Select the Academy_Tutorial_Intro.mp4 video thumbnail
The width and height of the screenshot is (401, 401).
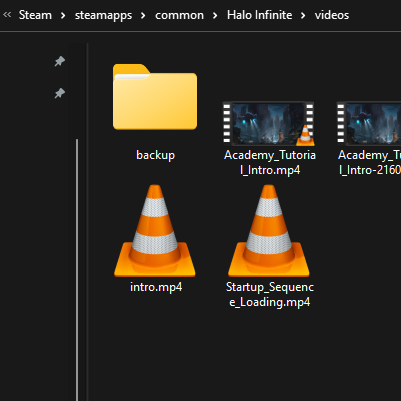[269, 124]
